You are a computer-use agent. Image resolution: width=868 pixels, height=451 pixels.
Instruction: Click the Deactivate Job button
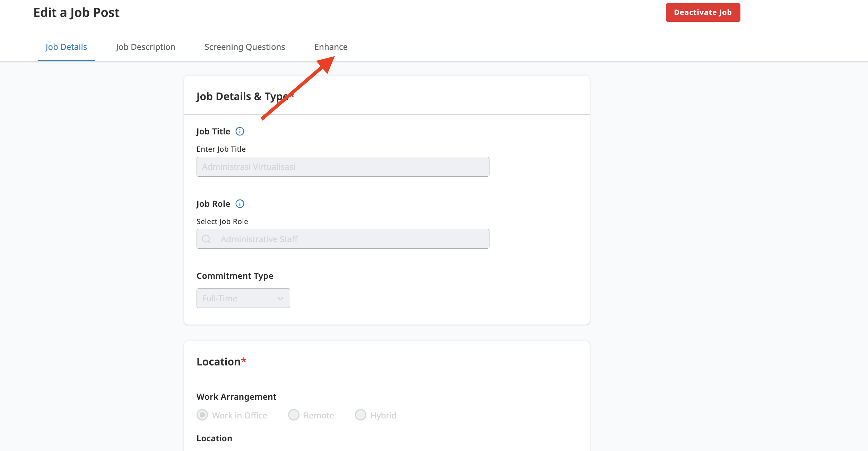703,12
